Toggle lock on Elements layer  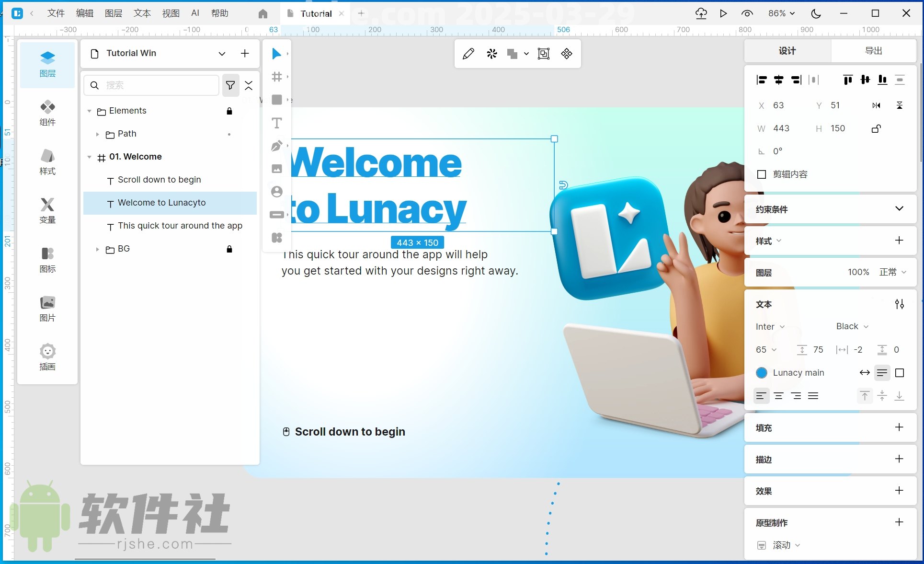(x=229, y=111)
